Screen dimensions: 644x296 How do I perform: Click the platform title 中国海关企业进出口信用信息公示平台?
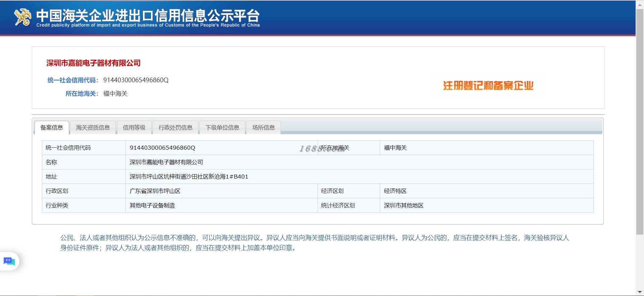pyautogui.click(x=148, y=15)
